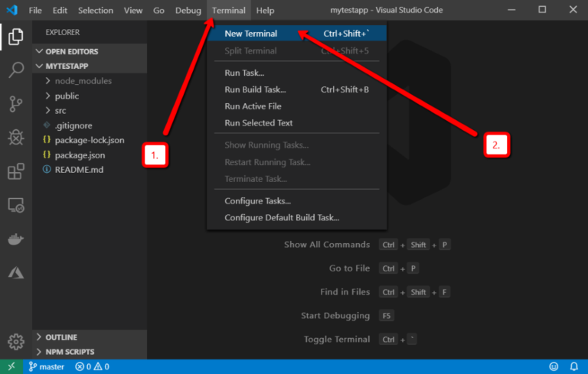
Task: Open the Extensions view icon
Action: tap(15, 171)
